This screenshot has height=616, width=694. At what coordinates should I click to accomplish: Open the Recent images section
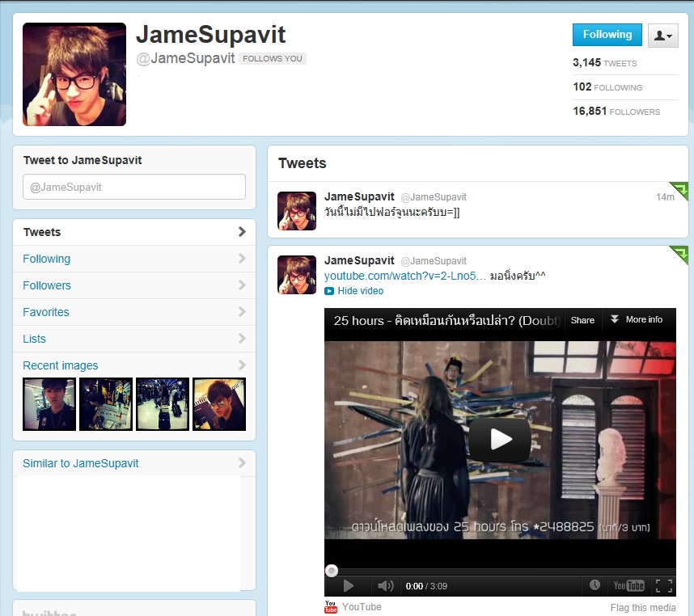(60, 365)
